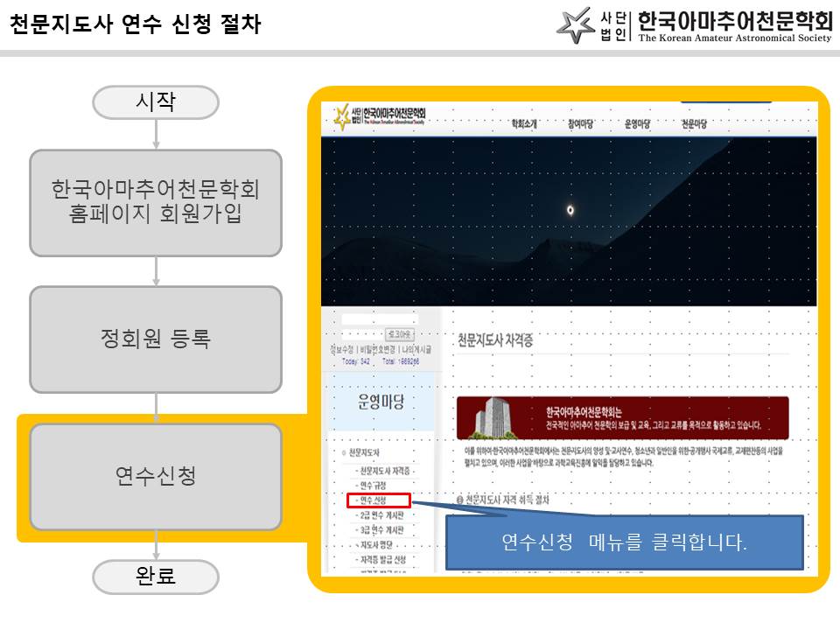
Task: Click the bullet icon beside 천문지도자
Action: point(342,451)
